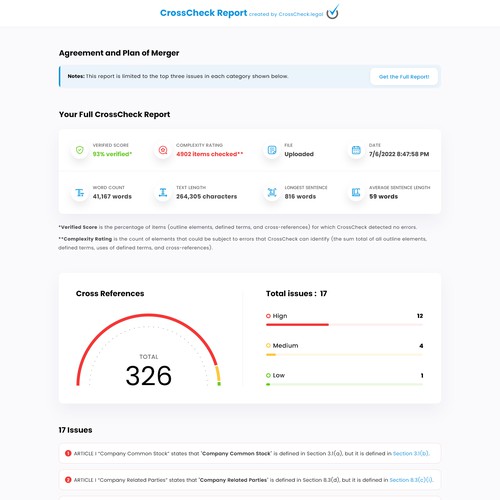Image resolution: width=500 pixels, height=500 pixels.
Task: Click the 7/6/2022 8:47:58 PM date
Action: 399,154
